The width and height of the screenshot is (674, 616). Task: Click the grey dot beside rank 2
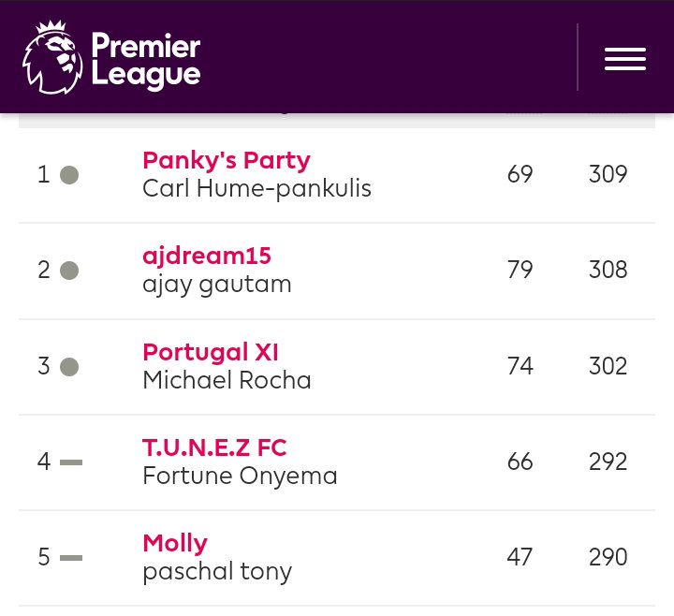pos(69,271)
